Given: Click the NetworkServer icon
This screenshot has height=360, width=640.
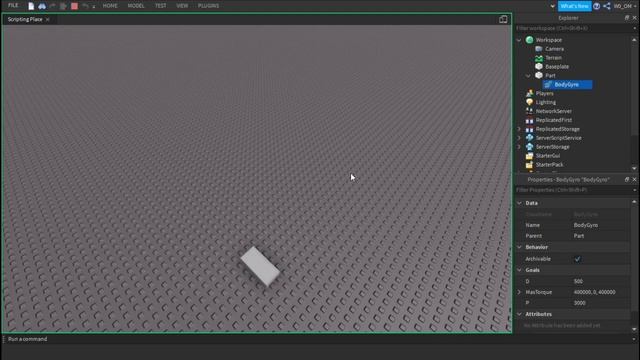Looking at the screenshot, I should point(529,111).
